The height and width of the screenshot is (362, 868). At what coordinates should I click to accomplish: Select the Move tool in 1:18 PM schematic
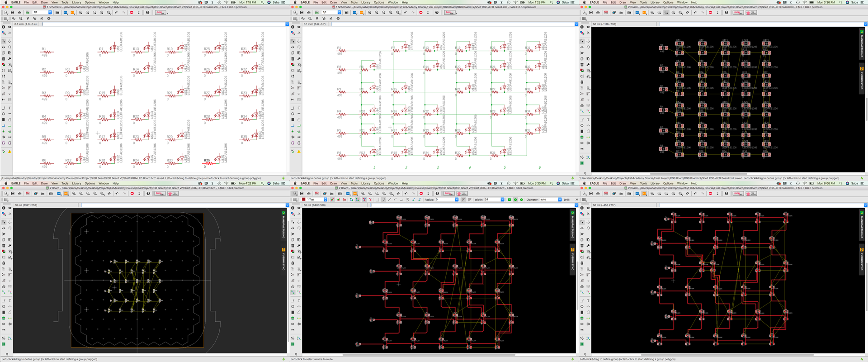[x=9, y=41]
